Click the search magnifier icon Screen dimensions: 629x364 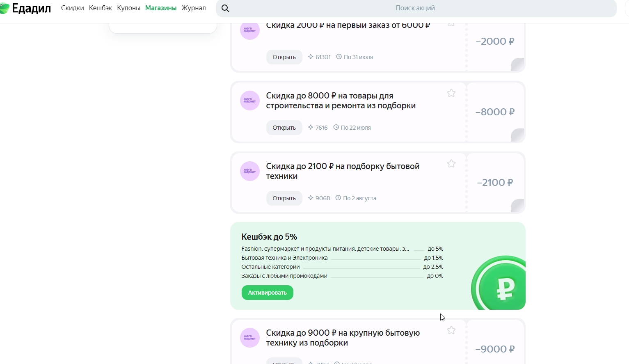coord(225,8)
